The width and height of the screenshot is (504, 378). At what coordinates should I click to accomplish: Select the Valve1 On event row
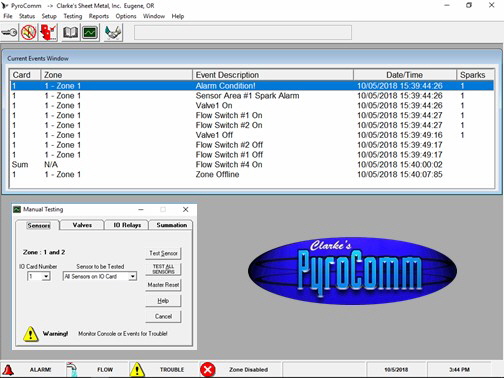252,106
